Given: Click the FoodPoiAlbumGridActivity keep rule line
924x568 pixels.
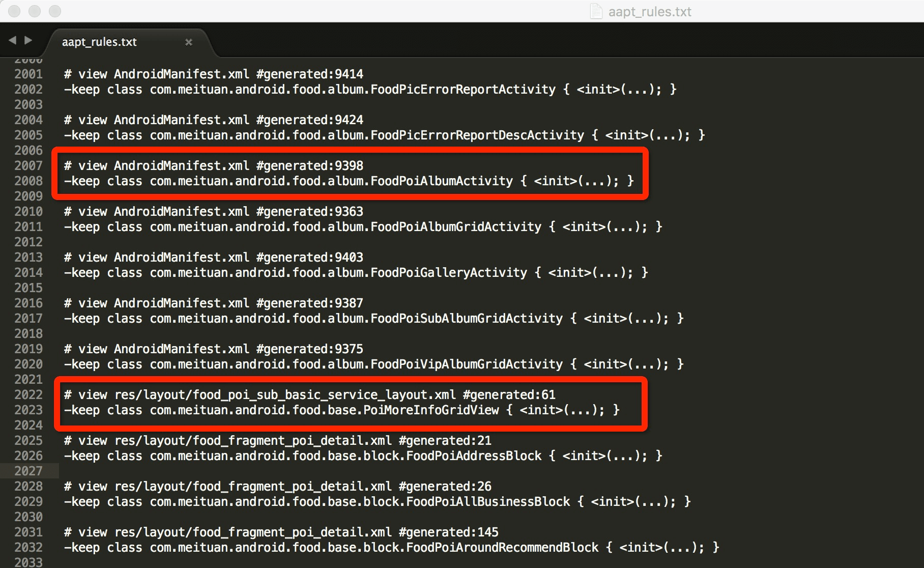Looking at the screenshot, I should click(363, 227).
